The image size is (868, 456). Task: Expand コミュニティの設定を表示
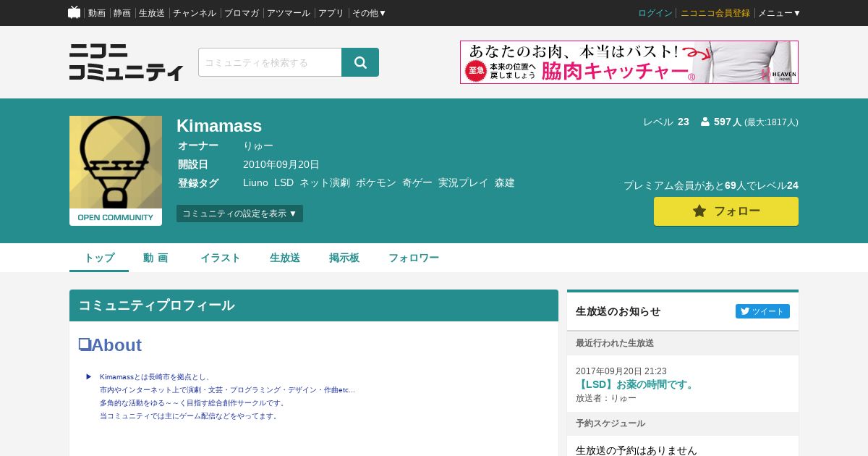coord(239,214)
